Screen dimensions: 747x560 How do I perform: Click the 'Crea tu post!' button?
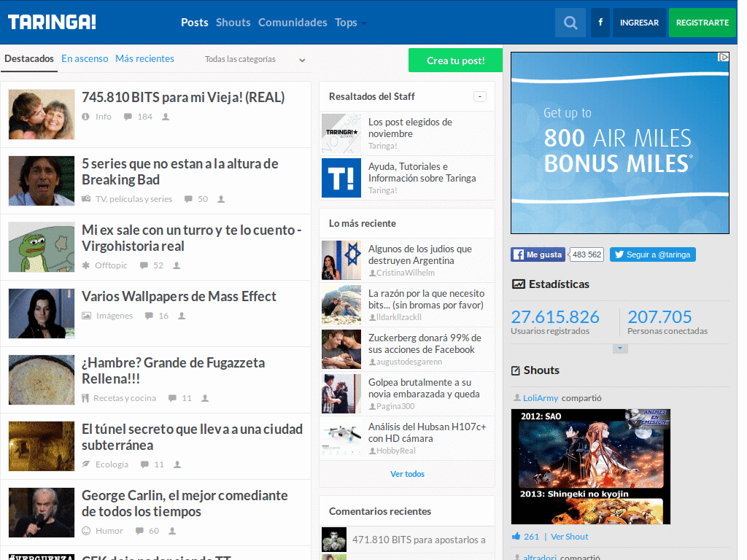pyautogui.click(x=455, y=61)
